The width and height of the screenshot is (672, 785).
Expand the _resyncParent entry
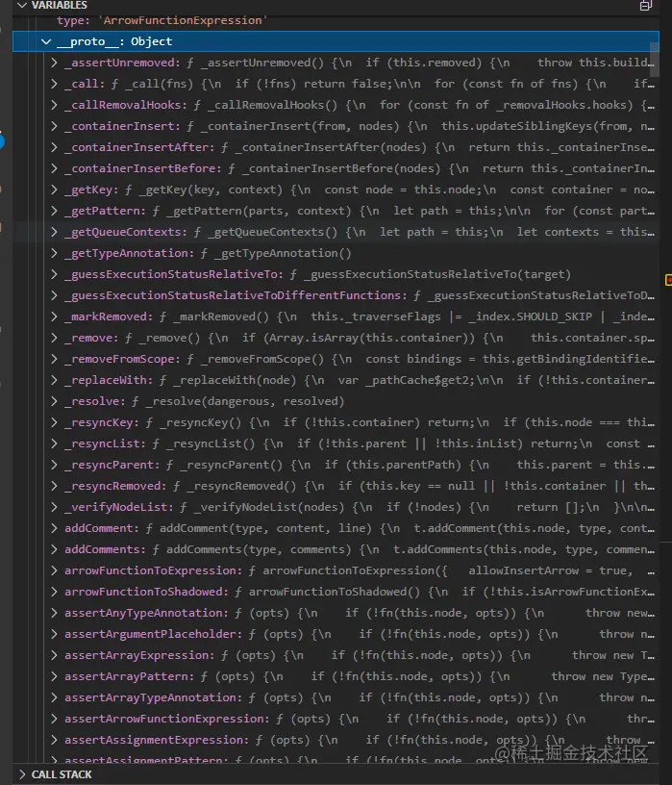pyautogui.click(x=54, y=465)
